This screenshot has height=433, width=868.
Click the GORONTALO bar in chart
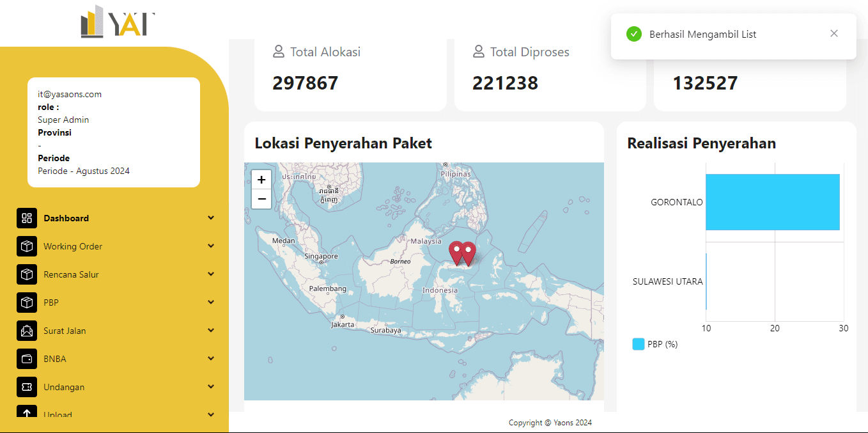[x=772, y=202]
